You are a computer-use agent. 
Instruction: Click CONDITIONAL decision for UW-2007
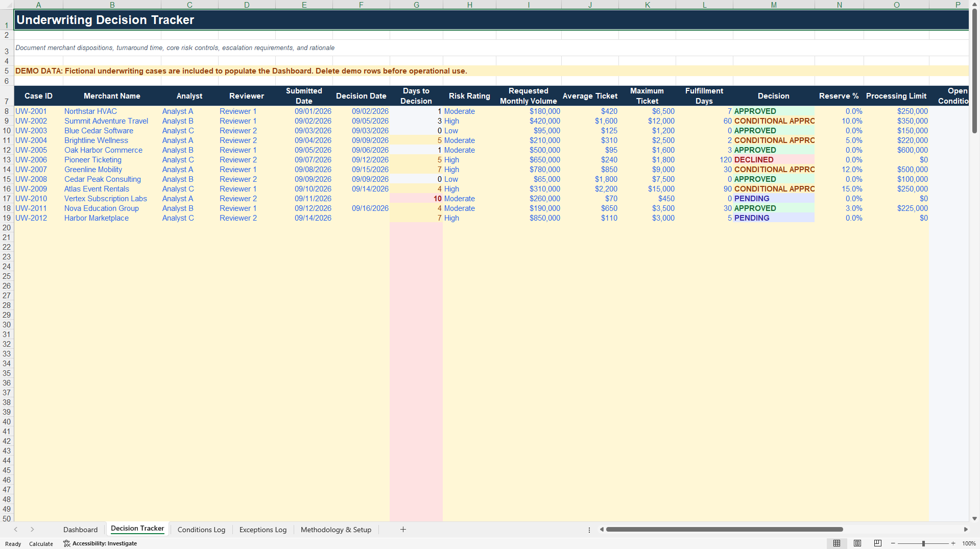coord(774,170)
